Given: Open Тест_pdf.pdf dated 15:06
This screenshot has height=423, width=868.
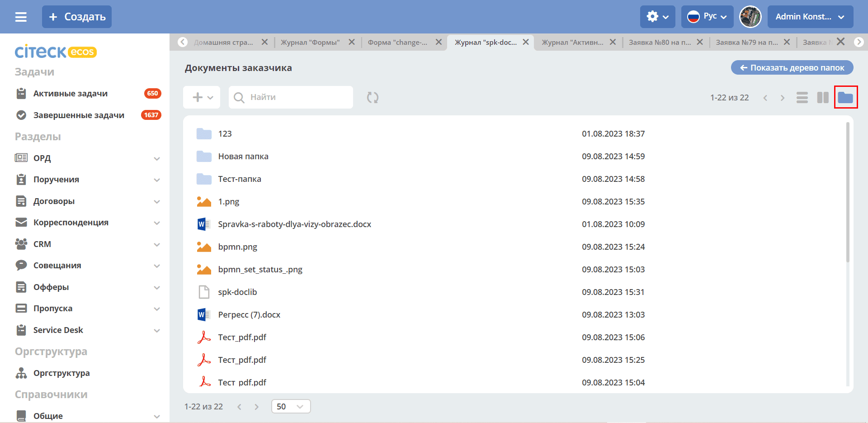Looking at the screenshot, I should click(x=242, y=337).
